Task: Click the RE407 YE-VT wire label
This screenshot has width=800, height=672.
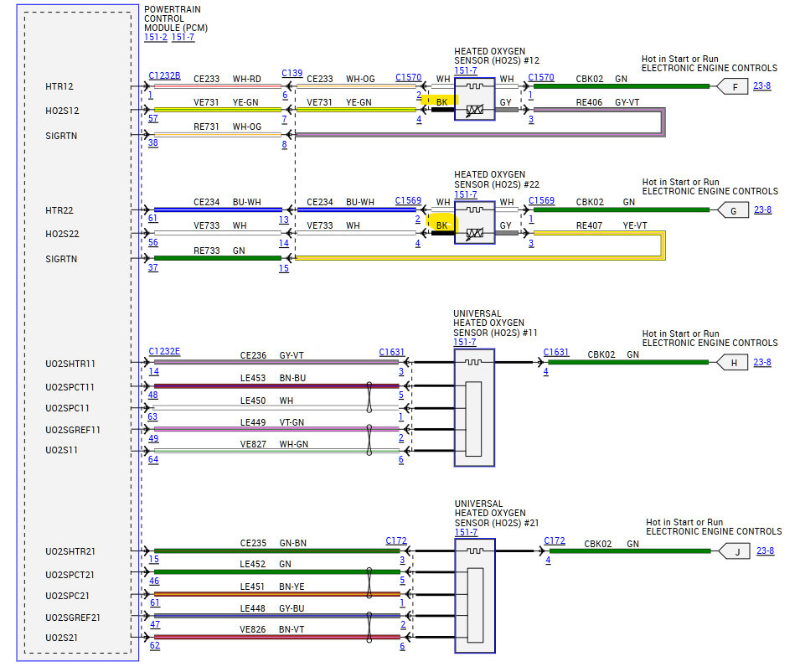Action: pos(612,225)
